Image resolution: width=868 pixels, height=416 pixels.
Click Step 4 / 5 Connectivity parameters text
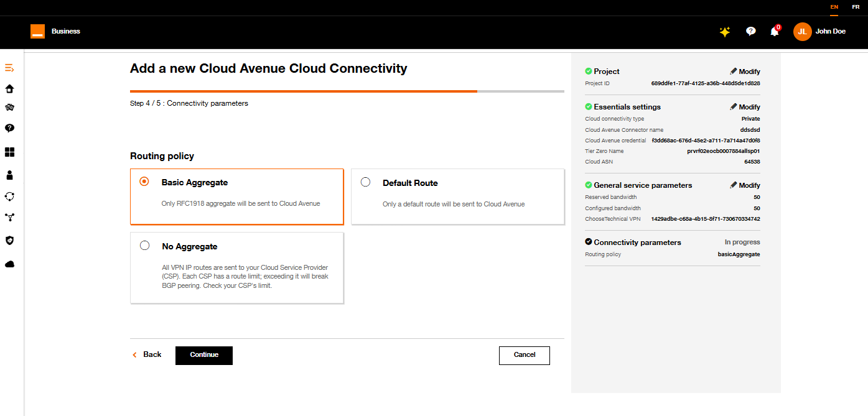point(189,103)
